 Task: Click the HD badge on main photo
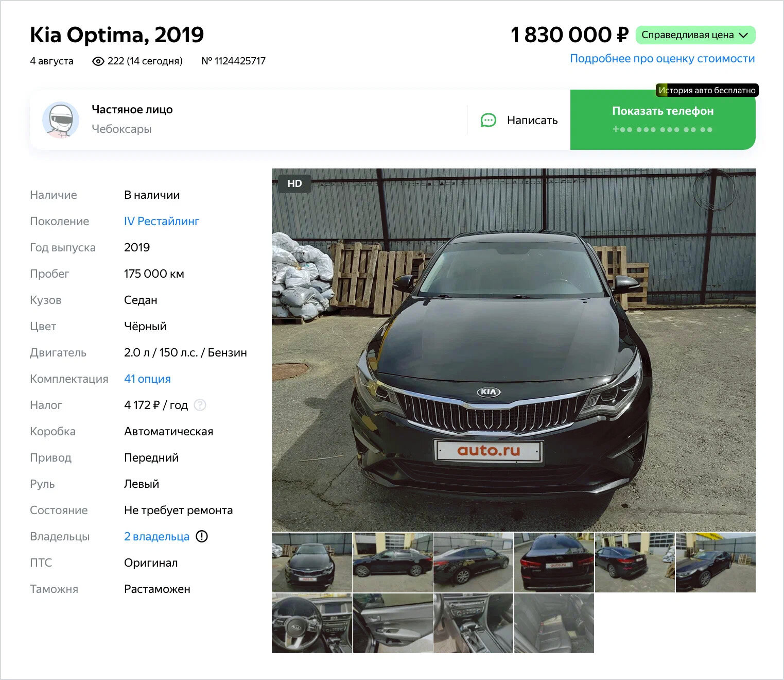tap(294, 184)
